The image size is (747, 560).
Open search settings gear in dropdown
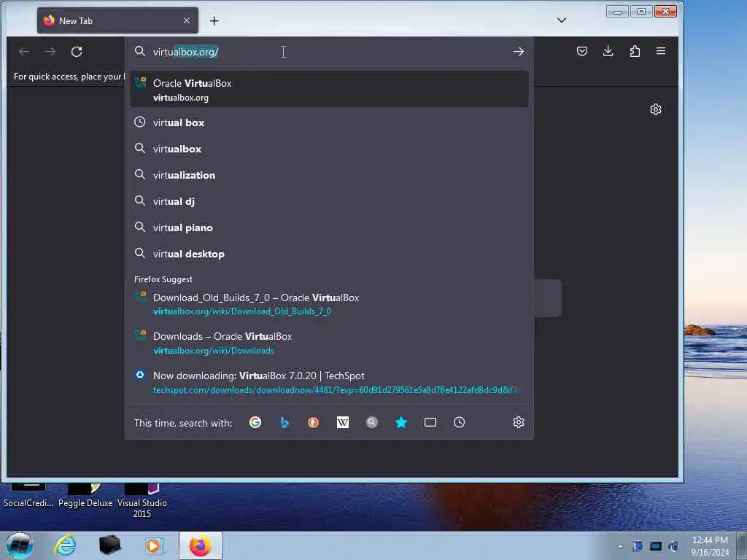pos(519,422)
